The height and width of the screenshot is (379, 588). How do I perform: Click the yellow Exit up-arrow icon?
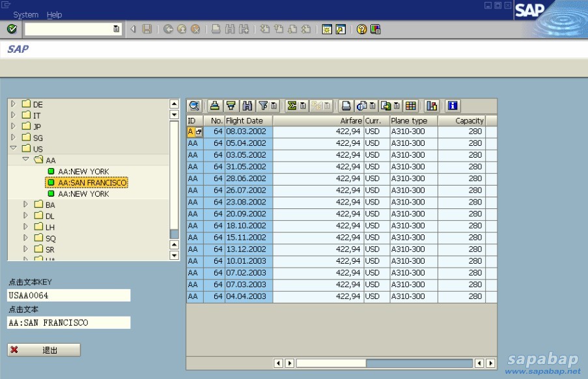(182, 29)
